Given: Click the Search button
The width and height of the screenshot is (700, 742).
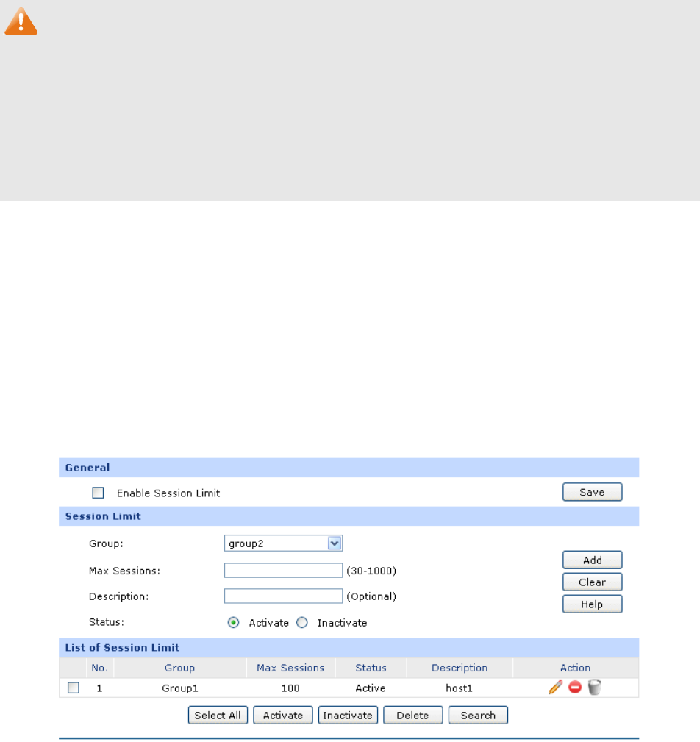Looking at the screenshot, I should tap(478, 715).
